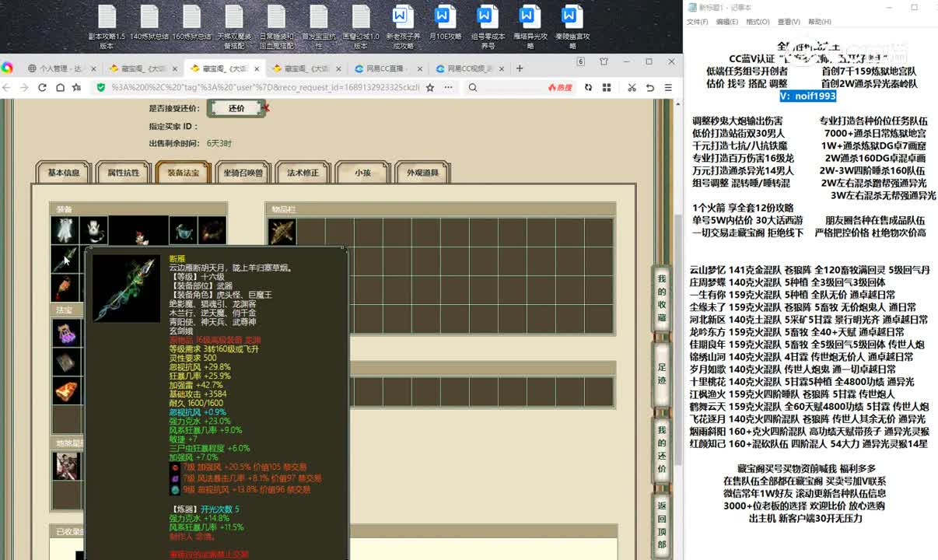Open 我的收藏 side button
Viewport: 938px width, 560px height.
662,297
